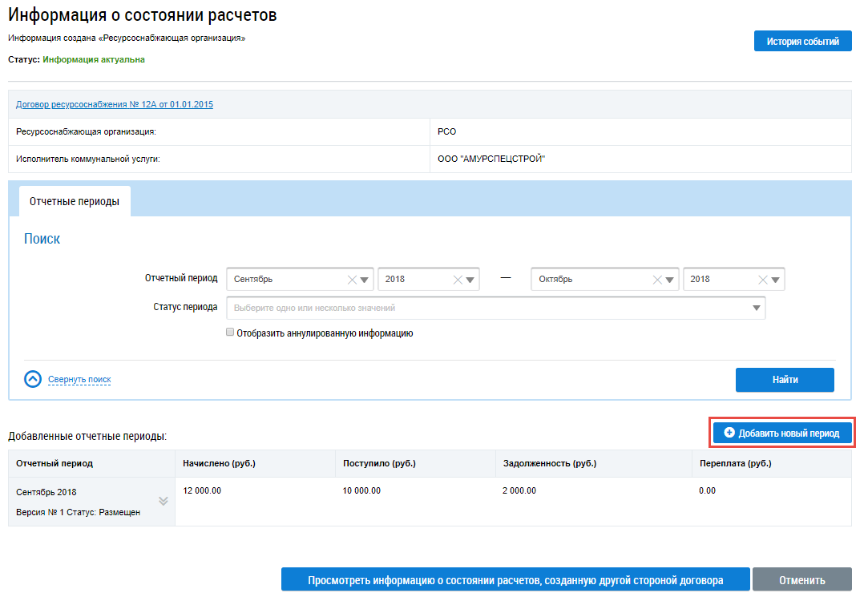Clear the end year 2018 value

762,280
